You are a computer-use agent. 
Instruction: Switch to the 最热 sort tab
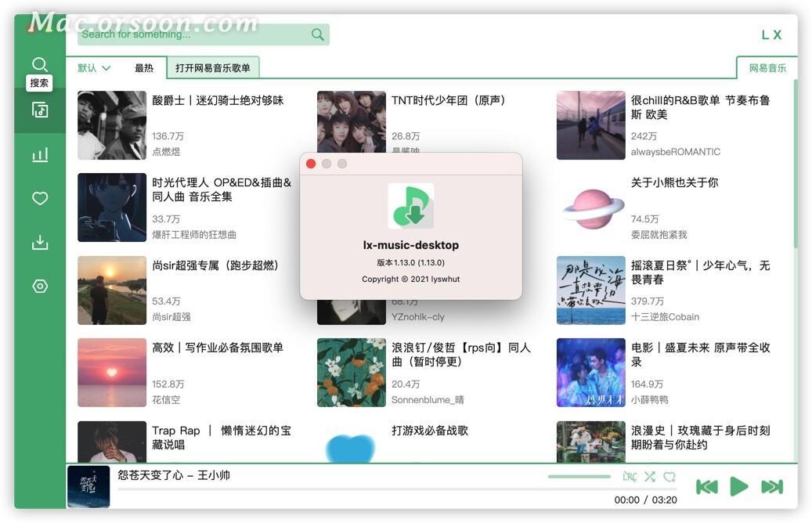pyautogui.click(x=144, y=68)
